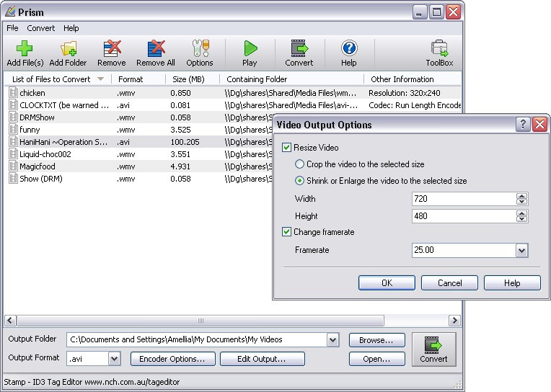Image resolution: width=551 pixels, height=392 pixels.
Task: Open the ToolBox icon in toolbar
Action: [x=439, y=48]
